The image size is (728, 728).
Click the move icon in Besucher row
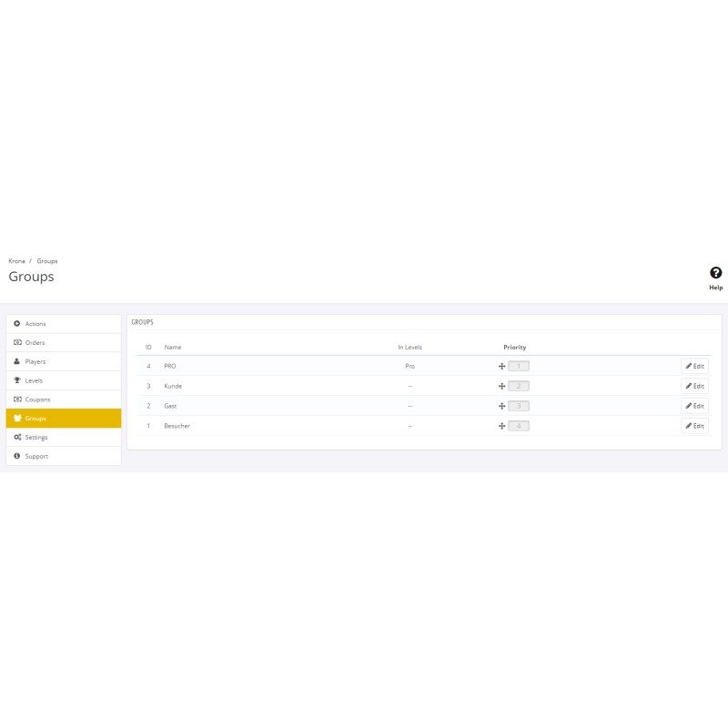point(501,426)
